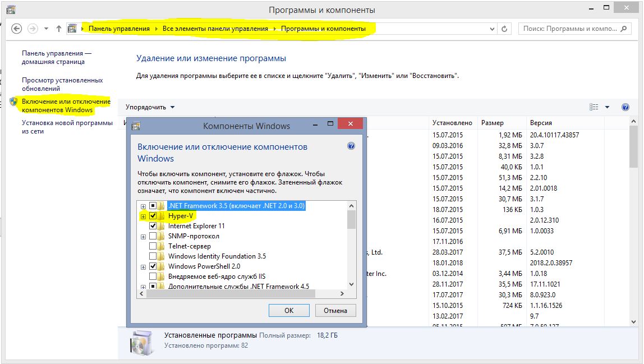Image resolution: width=644 pixels, height=364 pixels.
Task: Enable SNMP-протокол checkbox
Action: pyautogui.click(x=153, y=236)
